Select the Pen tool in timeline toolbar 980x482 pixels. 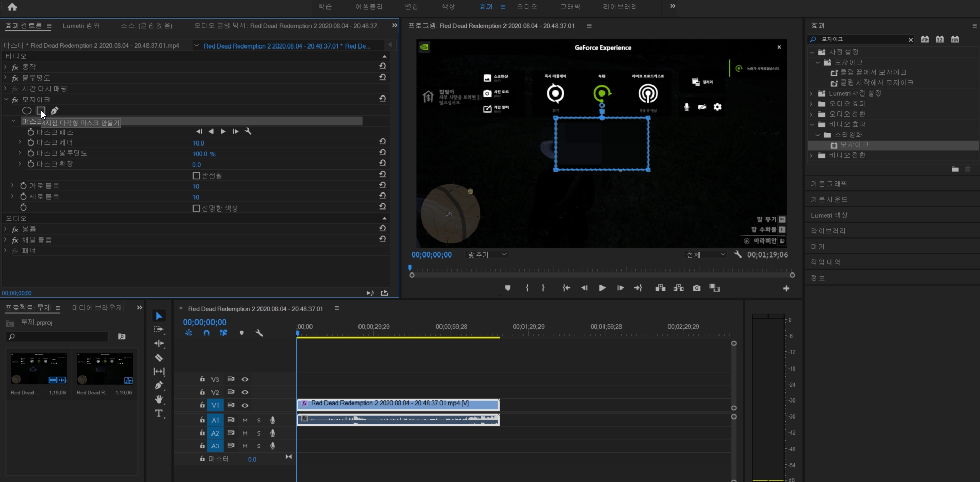[159, 385]
